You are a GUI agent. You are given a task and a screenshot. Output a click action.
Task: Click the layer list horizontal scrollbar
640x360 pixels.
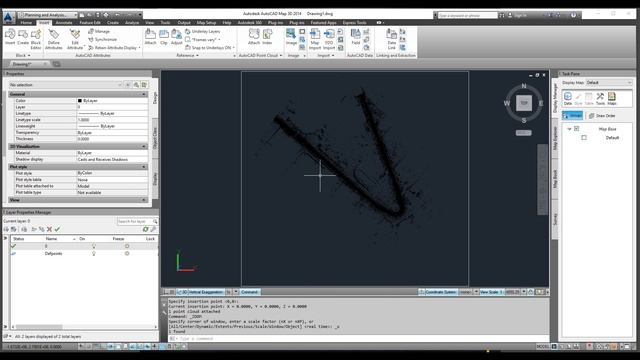tap(84, 327)
